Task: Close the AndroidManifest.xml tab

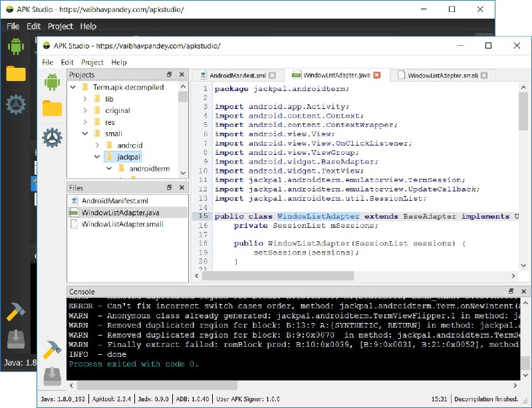Action: coord(272,75)
